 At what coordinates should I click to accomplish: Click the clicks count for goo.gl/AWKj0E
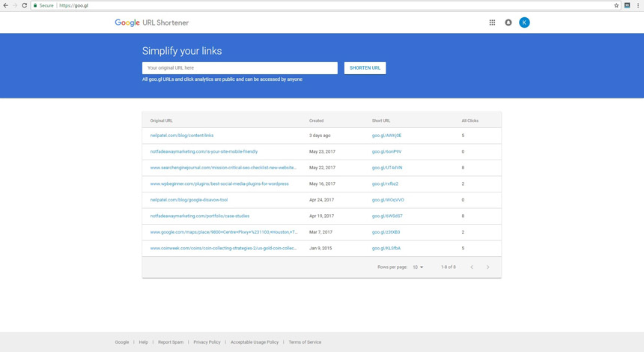(463, 136)
